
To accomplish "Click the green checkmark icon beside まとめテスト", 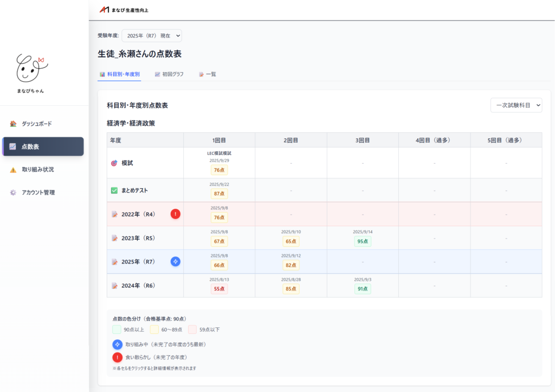I will click(x=114, y=190).
